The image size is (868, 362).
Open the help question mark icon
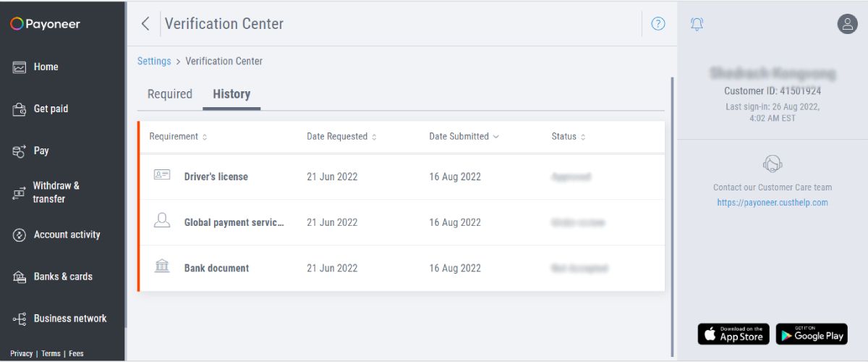coord(658,24)
